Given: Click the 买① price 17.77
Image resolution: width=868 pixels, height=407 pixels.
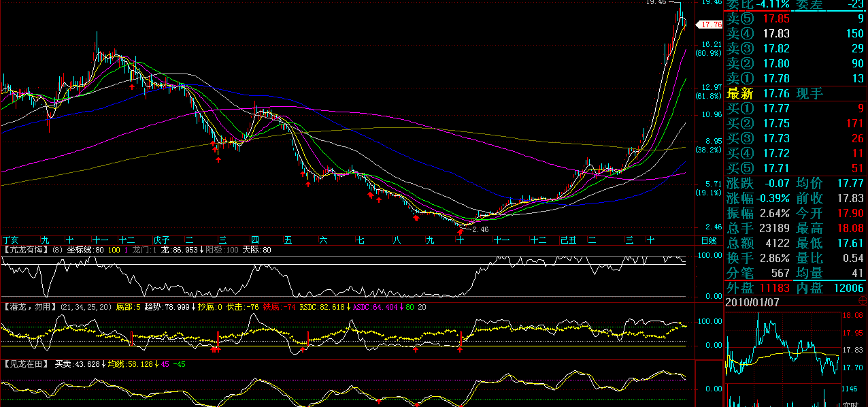Looking at the screenshot, I should coord(776,108).
